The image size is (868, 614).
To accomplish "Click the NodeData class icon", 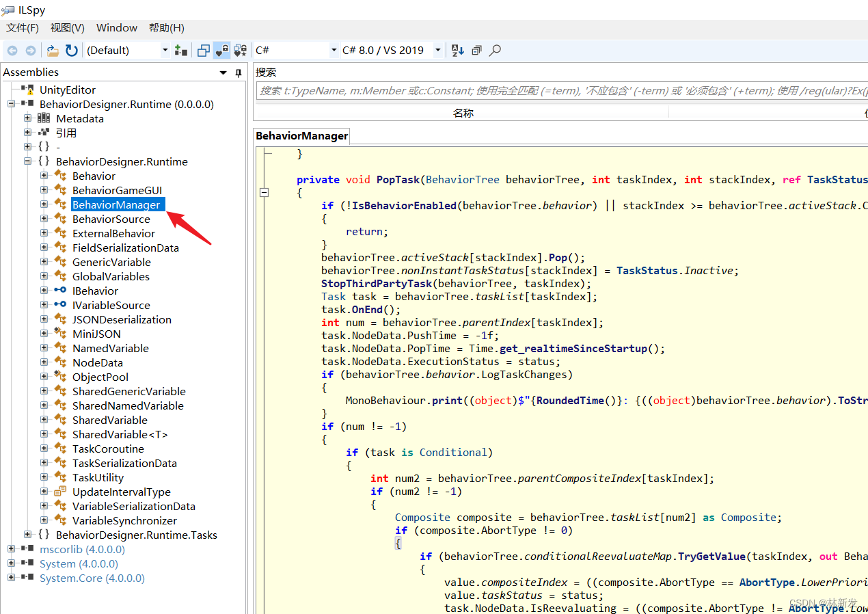I will click(x=60, y=362).
